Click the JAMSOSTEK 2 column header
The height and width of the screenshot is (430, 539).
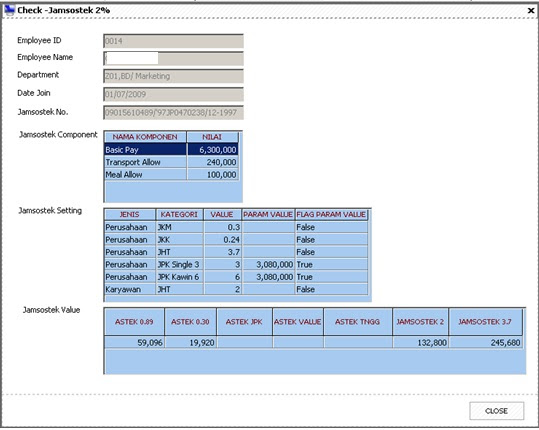pos(420,322)
